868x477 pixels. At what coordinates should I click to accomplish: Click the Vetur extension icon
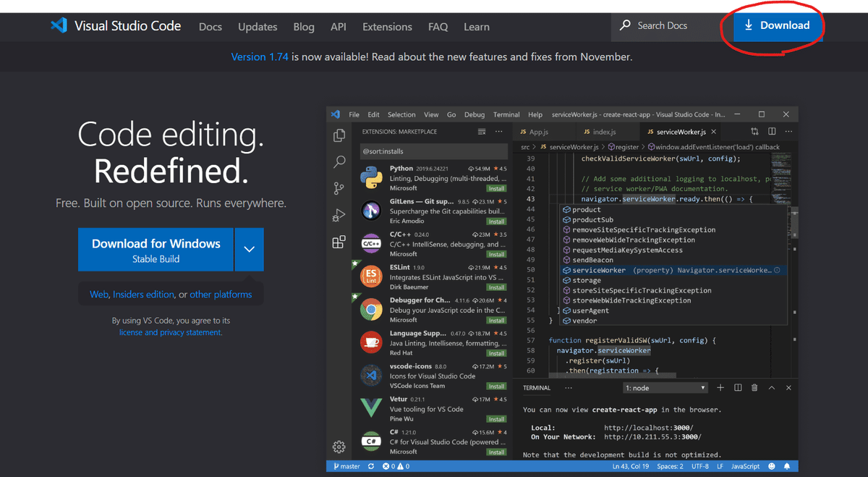point(371,408)
